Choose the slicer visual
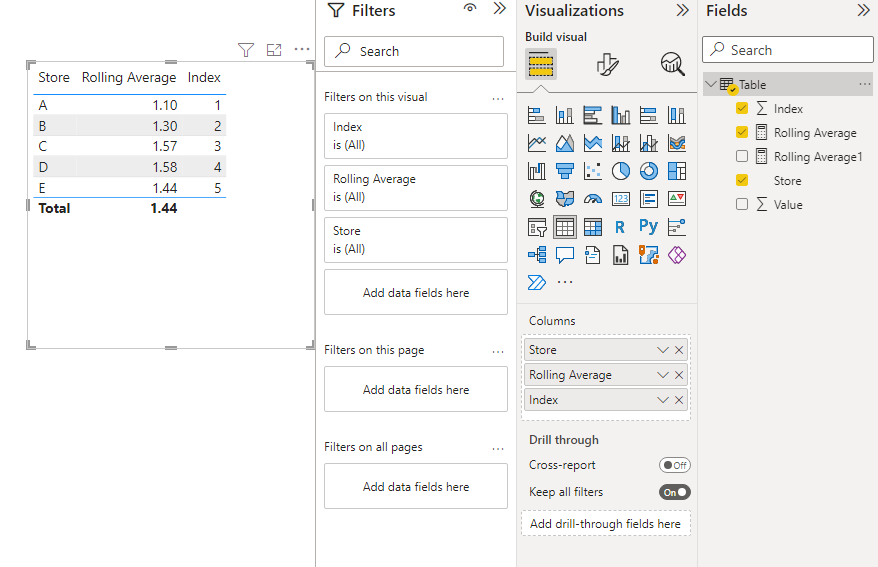The image size is (878, 567). click(x=536, y=227)
